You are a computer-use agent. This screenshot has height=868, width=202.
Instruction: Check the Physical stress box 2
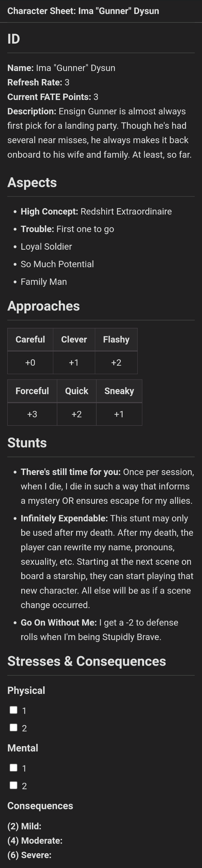point(13,728)
